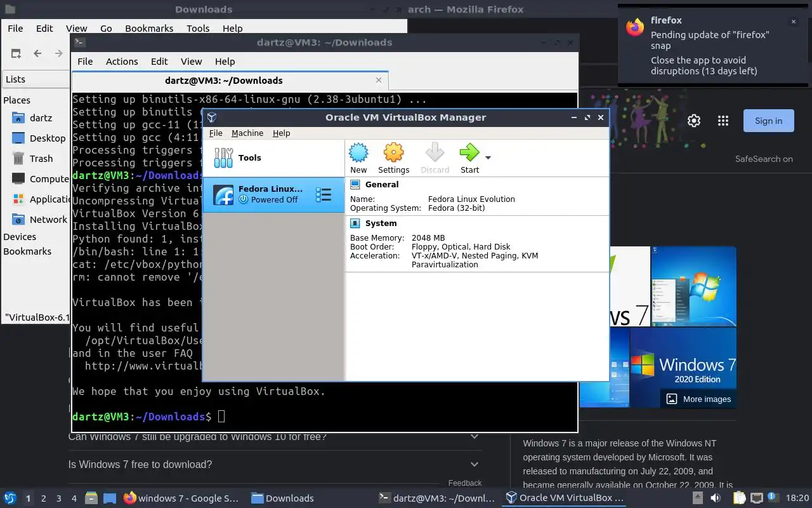Screen dimensions: 812x508
Task: Open dartz home folder in Places
Action: click(x=39, y=117)
